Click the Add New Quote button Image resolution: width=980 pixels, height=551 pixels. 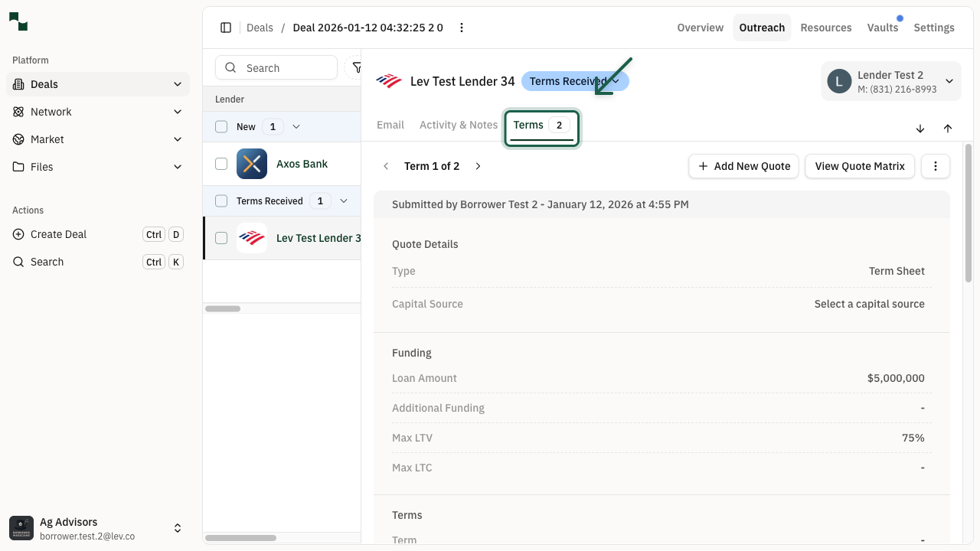(x=743, y=166)
